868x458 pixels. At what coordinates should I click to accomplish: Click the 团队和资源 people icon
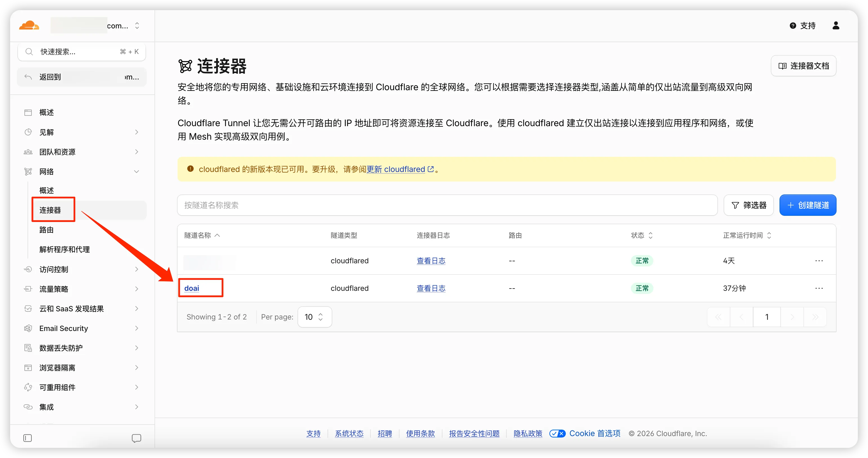pos(28,152)
